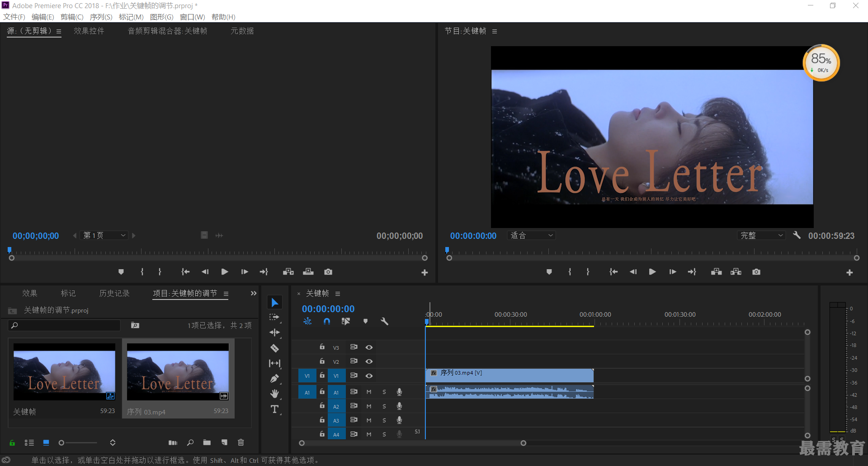Viewport: 868px width, 466px height.
Task: Toggle nest sequence insert mode in timeline
Action: [307, 321]
